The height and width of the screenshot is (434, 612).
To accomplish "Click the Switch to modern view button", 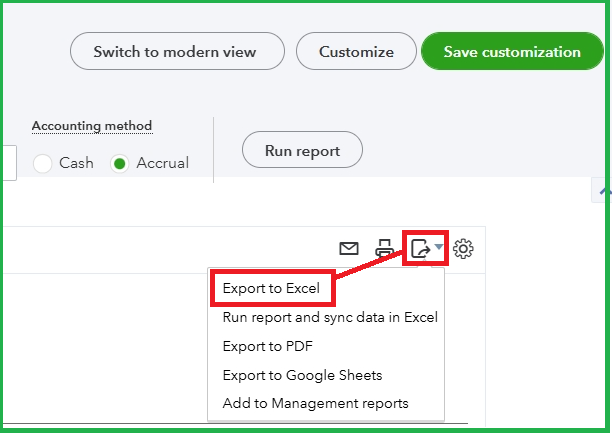I will tap(177, 51).
